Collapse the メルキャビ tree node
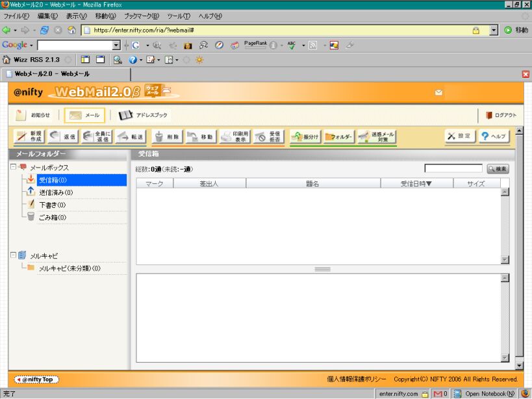 pos(13,255)
